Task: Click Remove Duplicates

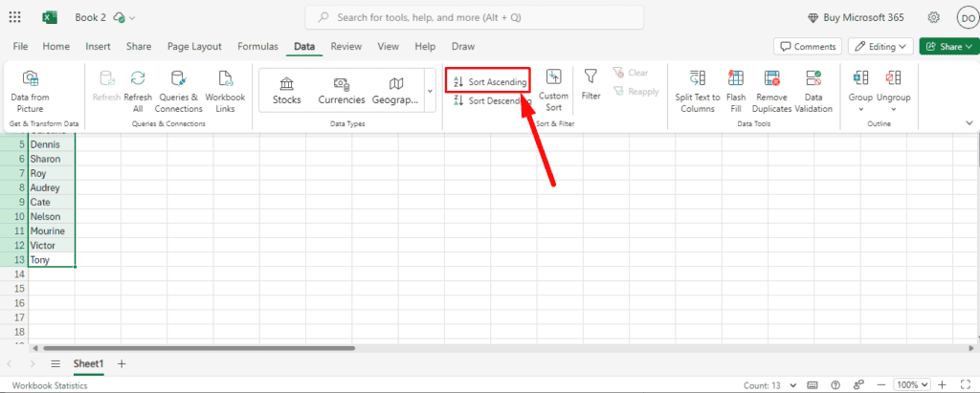Action: tap(772, 91)
